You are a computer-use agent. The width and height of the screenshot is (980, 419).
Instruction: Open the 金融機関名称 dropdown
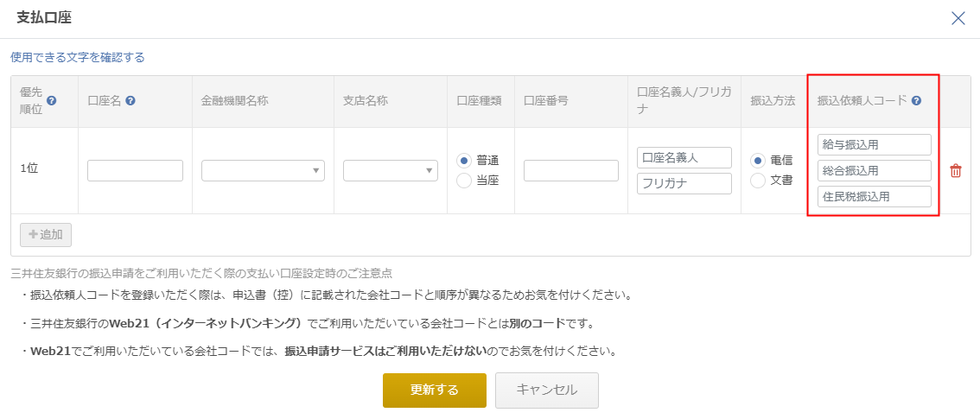(263, 170)
